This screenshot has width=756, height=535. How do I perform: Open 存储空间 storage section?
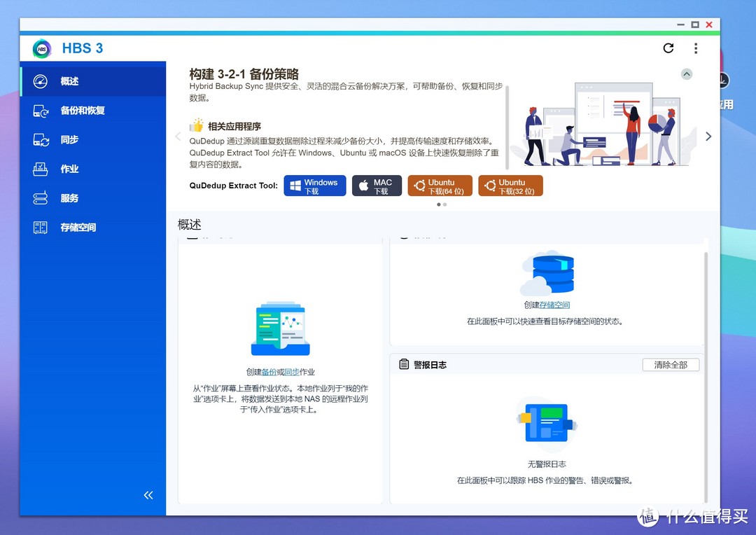coord(93,227)
